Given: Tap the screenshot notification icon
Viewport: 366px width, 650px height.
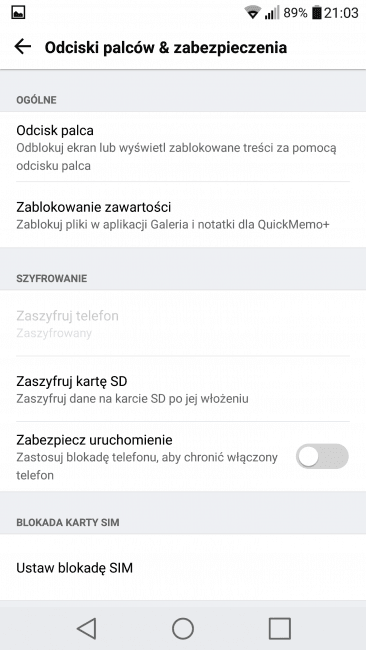Looking at the screenshot, I should click(x=18, y=13).
